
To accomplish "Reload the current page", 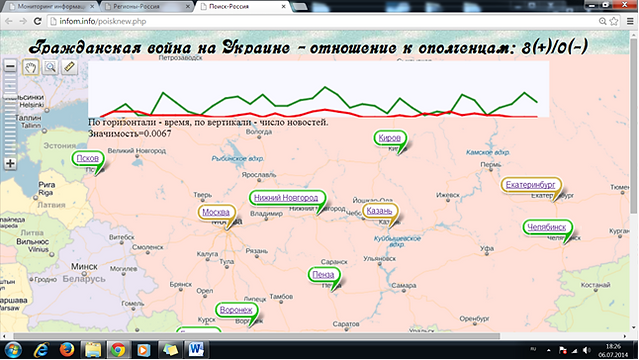I will tap(37, 21).
